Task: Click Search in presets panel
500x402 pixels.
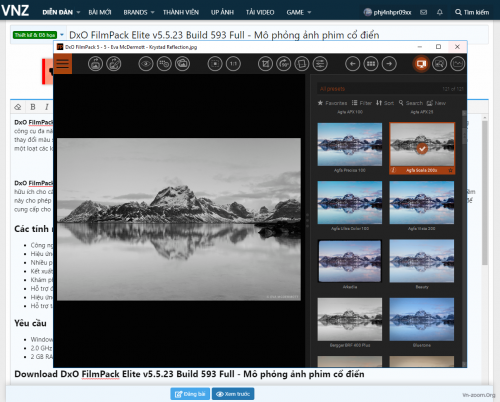Action: (x=411, y=103)
